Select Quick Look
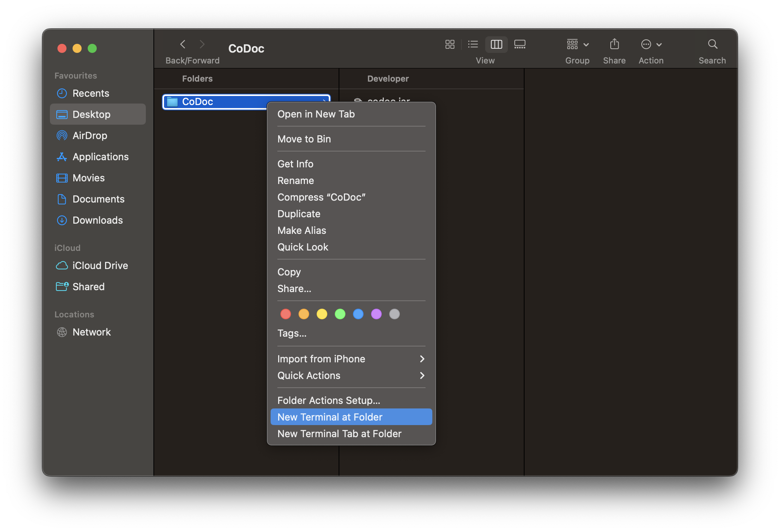780x532 pixels. click(351, 247)
